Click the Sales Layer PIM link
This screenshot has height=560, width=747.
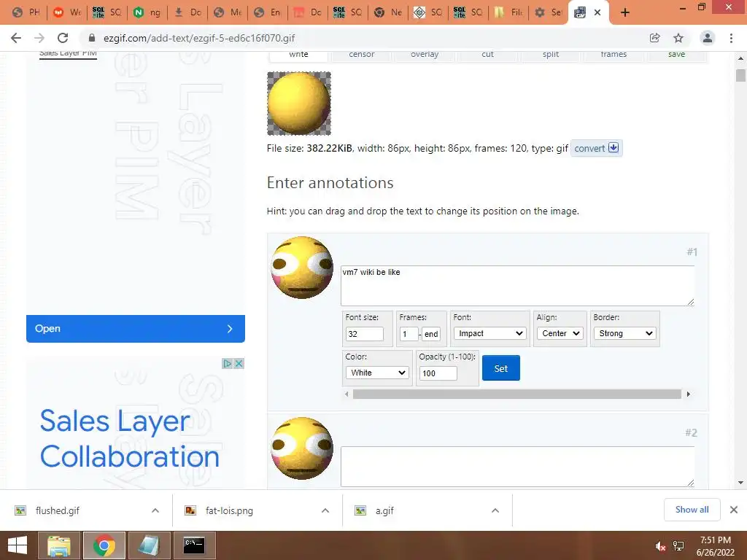[x=68, y=53]
